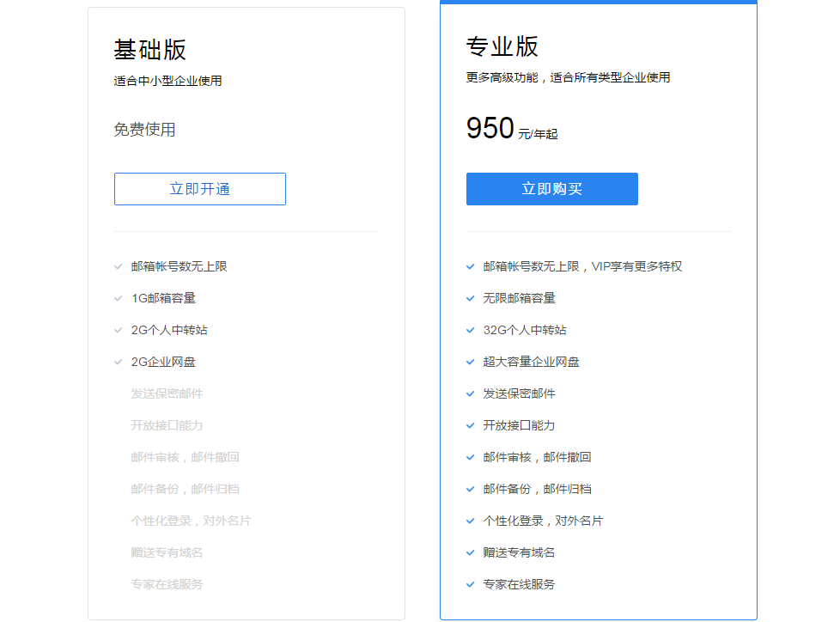Click the checkmark beside 邮箱帐号数无上限 in 基础版
This screenshot has width=840, height=622.
pyautogui.click(x=119, y=266)
